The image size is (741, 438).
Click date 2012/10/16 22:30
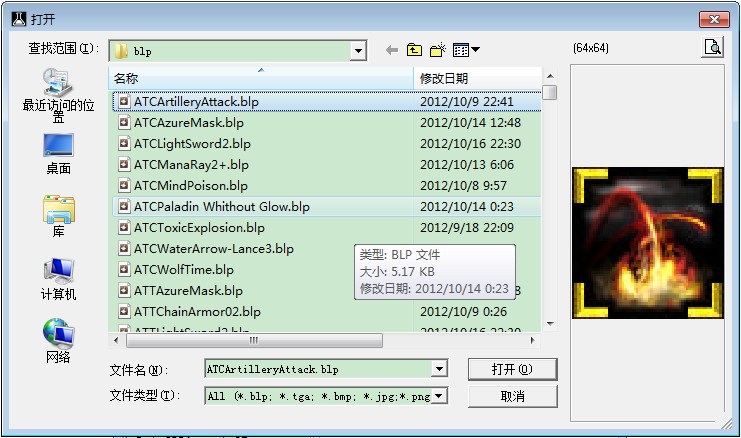(x=470, y=144)
